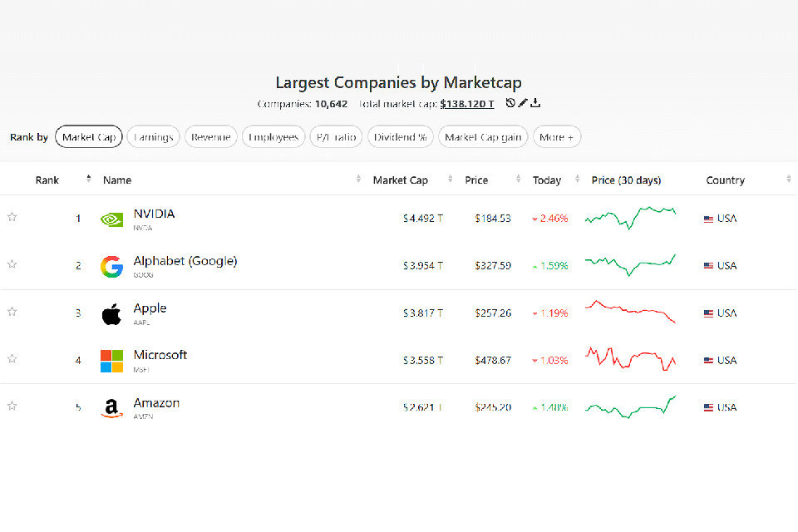Add Microsoft to favorites with star
Viewport: 798px width, 532px height.
pyautogui.click(x=12, y=358)
